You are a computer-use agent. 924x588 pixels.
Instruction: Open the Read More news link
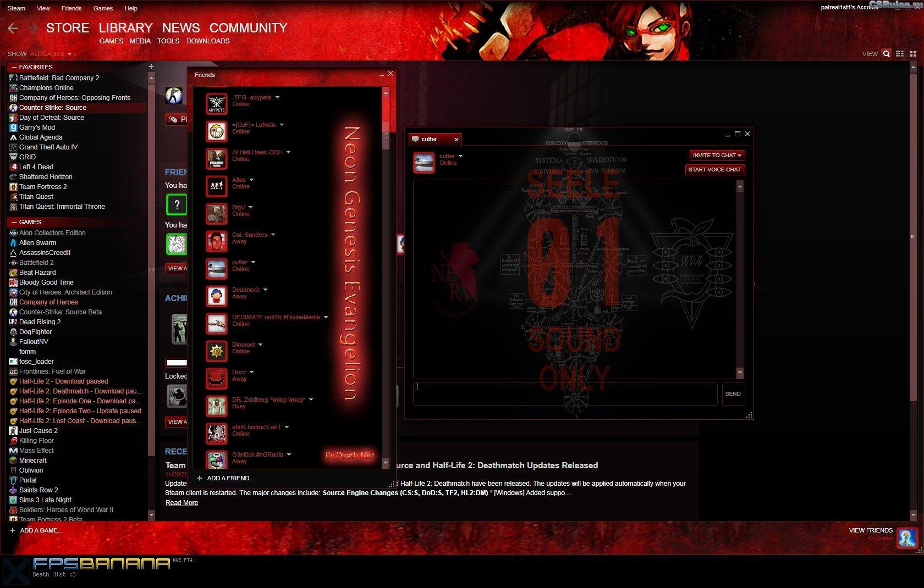182,503
